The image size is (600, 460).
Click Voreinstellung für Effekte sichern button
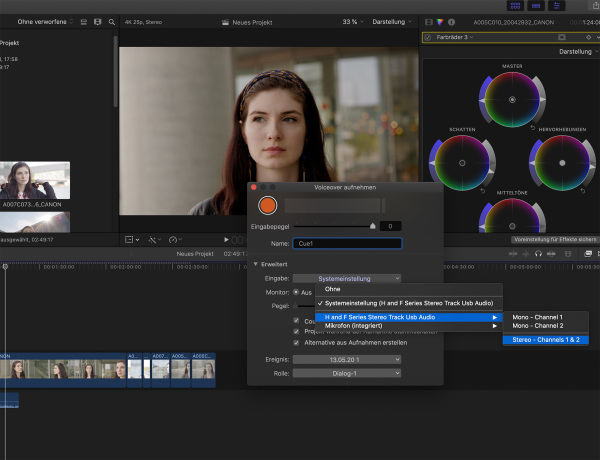point(555,240)
